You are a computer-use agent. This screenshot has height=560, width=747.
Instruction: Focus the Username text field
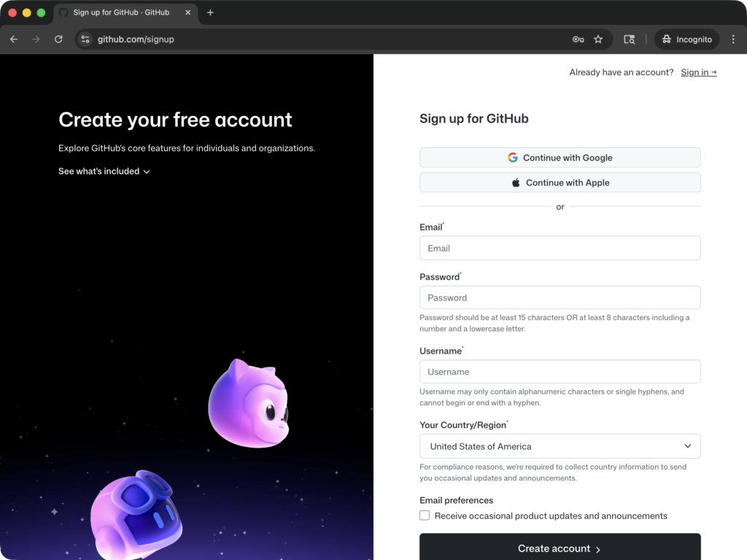click(560, 371)
